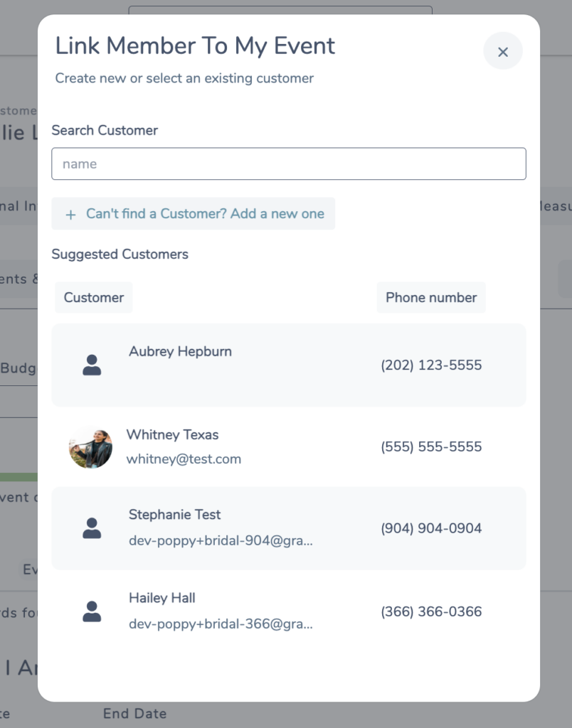
Task: Click the whitney@test.com email
Action: [x=184, y=459]
